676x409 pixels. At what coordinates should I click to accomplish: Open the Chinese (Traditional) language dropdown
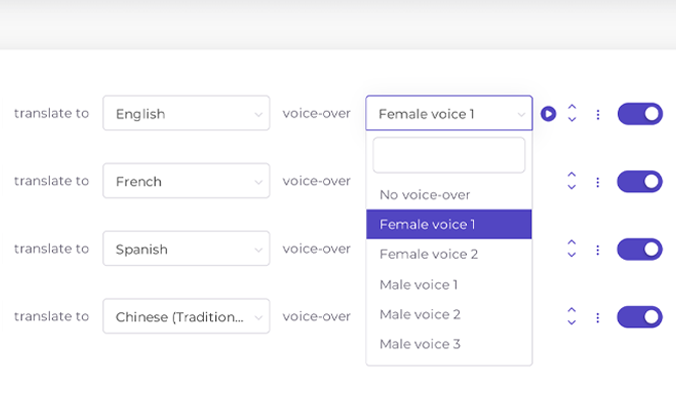tap(186, 317)
